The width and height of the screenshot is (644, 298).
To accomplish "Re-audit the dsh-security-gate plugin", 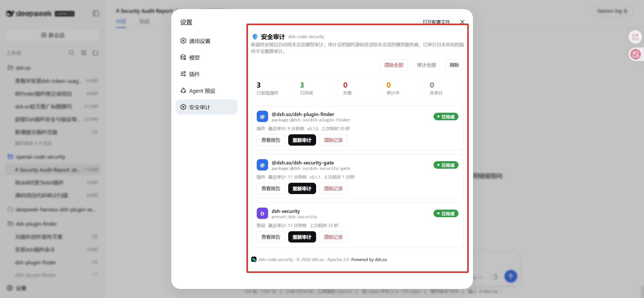I will (x=302, y=189).
